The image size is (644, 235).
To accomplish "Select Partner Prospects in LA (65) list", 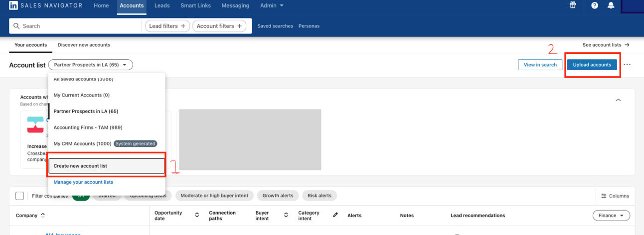I will tap(107, 111).
